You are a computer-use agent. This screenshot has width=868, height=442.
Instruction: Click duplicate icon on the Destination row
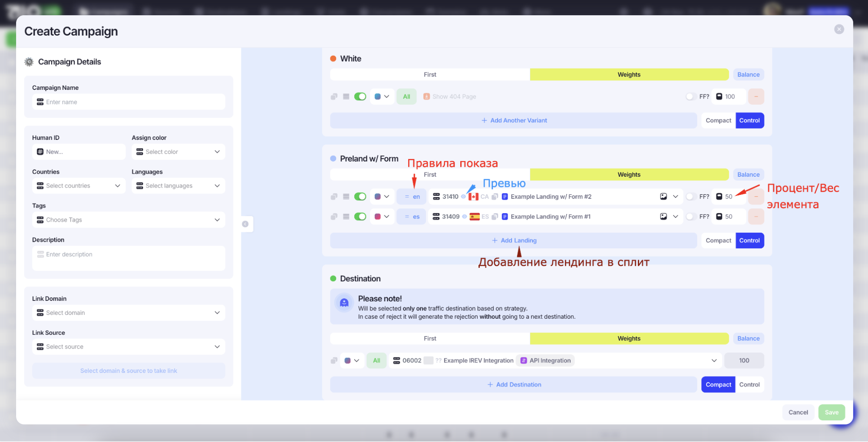(x=334, y=360)
